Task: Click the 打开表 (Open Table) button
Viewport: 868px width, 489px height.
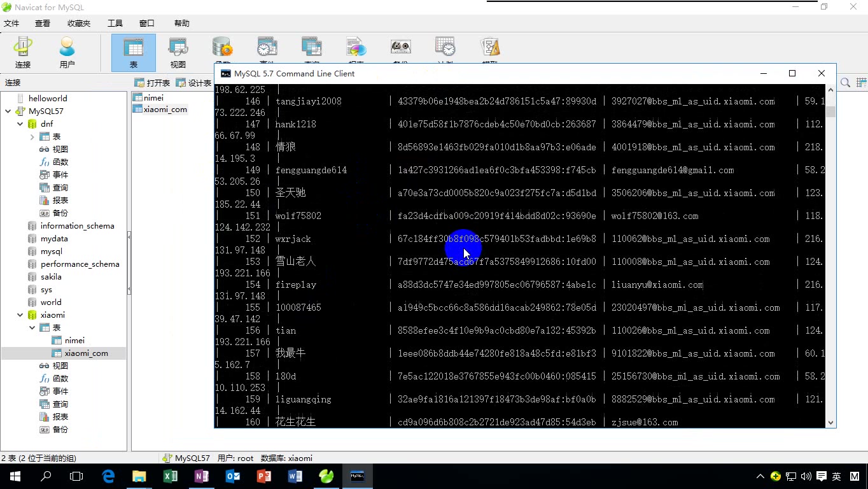Action: point(153,83)
